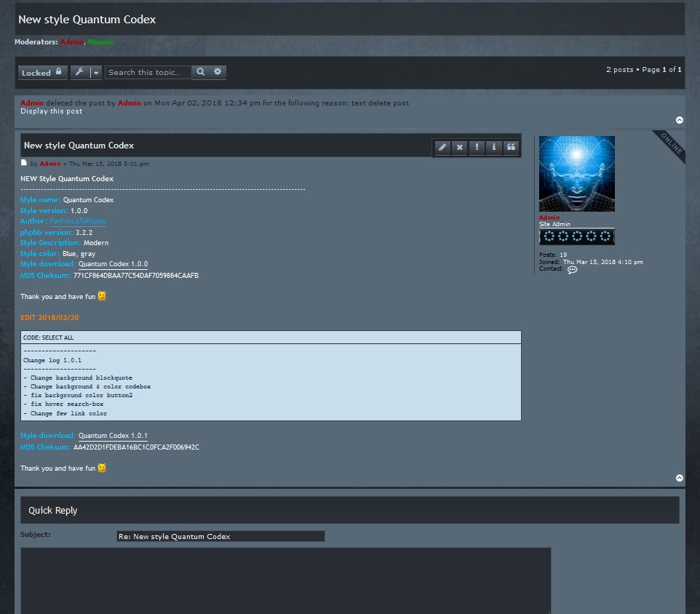Click the Search this topic field
Screen dimensions: 700x614
click(x=148, y=72)
